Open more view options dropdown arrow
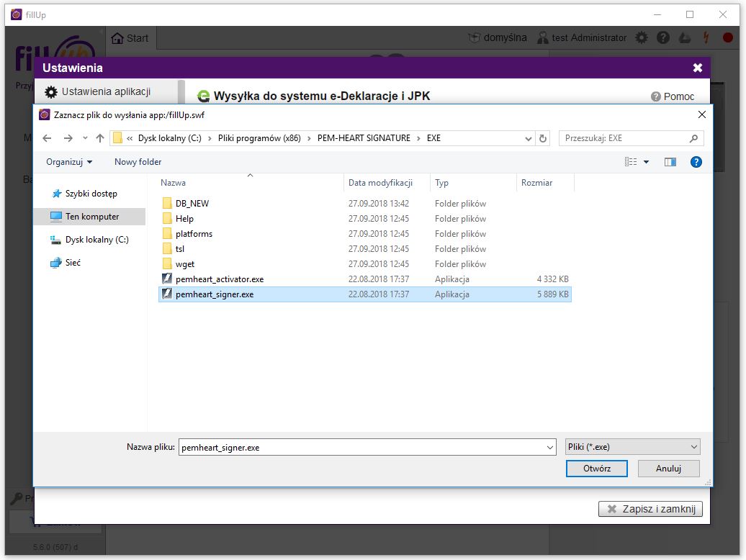Image resolution: width=746 pixels, height=560 pixels. [x=646, y=162]
